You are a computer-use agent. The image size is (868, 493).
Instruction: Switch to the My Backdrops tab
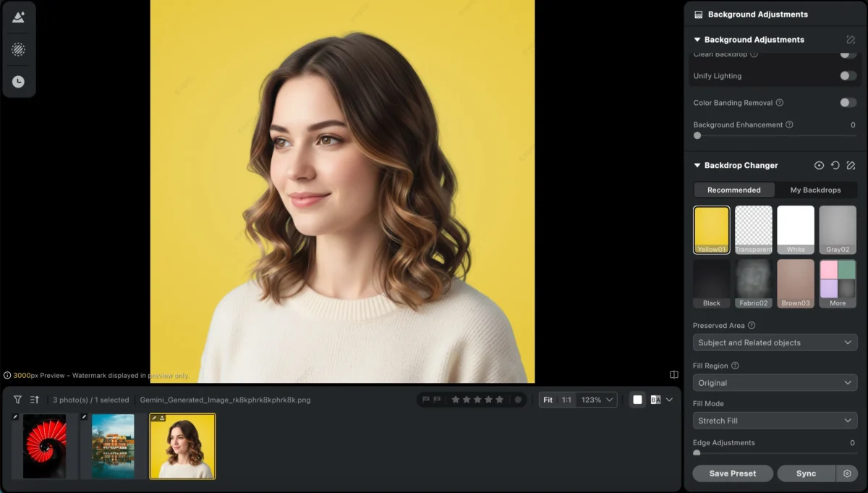pos(817,190)
